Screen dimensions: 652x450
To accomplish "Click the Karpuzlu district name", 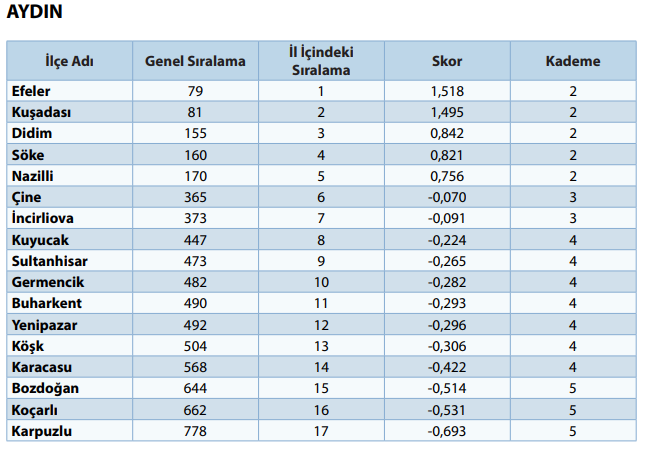I will [x=42, y=431].
